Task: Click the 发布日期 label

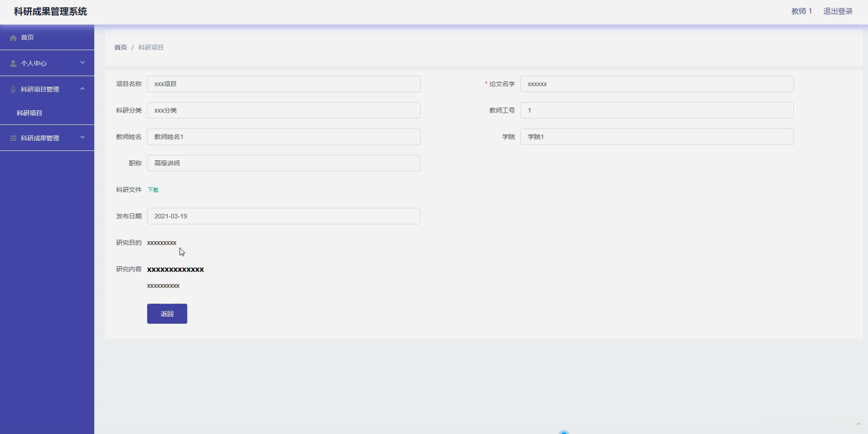Action: point(129,216)
